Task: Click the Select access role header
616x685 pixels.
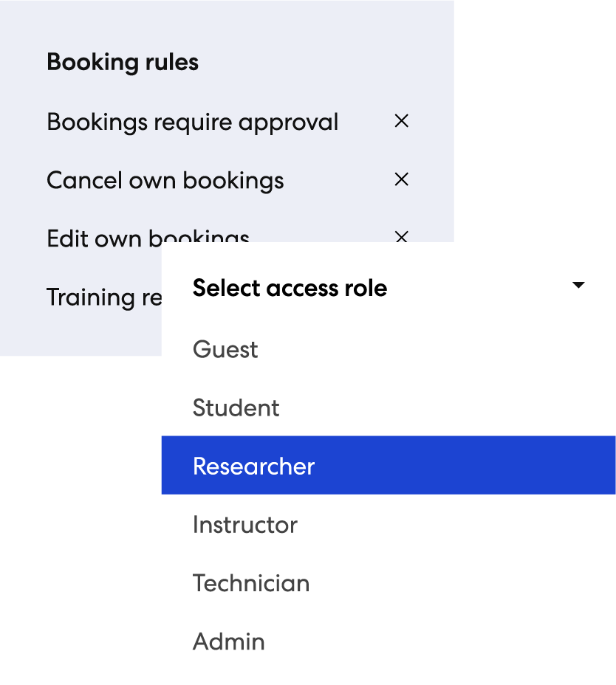Action: point(290,288)
